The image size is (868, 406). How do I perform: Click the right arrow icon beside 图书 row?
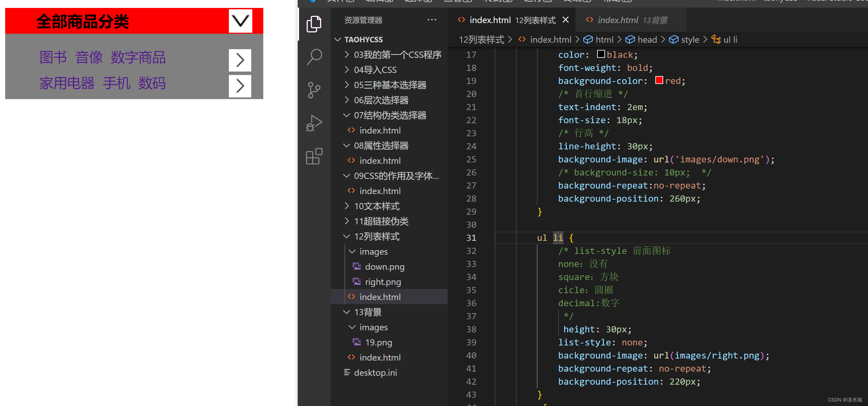[x=240, y=60]
